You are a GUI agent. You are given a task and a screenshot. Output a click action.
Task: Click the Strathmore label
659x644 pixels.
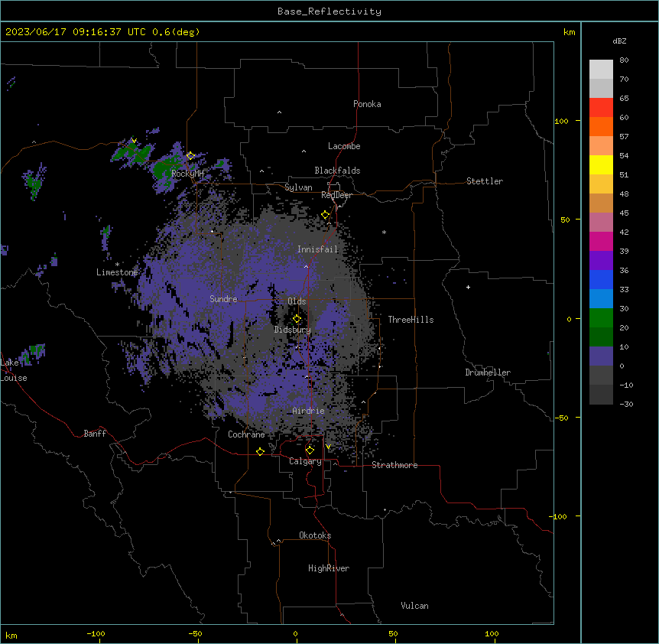coord(394,465)
